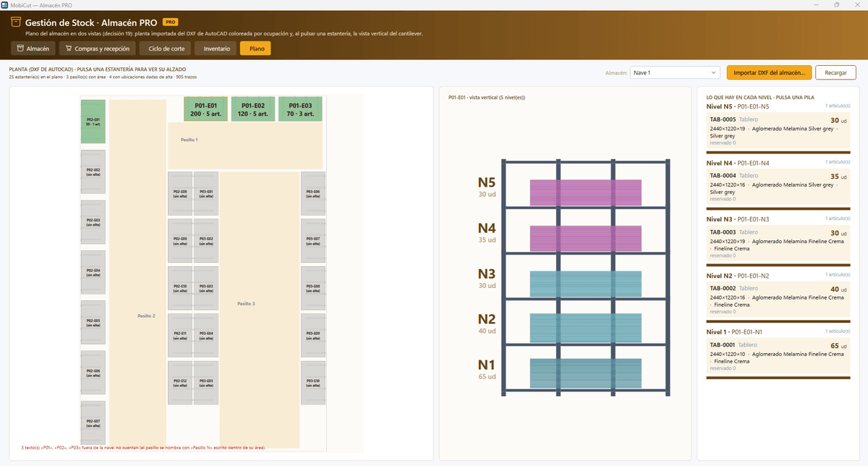Open Compras y recepción cart tab
868x466 pixels.
[97, 48]
